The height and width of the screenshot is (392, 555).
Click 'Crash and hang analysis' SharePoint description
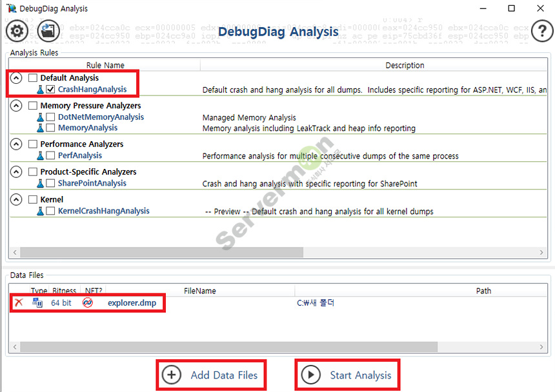pos(310,184)
